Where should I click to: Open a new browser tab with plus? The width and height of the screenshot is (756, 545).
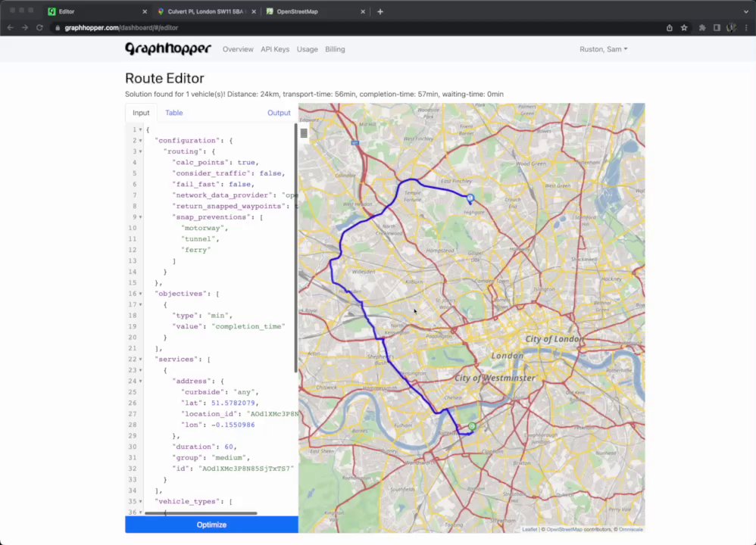[380, 11]
